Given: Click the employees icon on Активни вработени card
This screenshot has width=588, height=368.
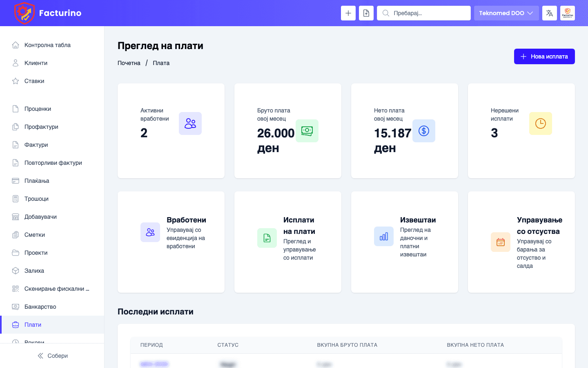Looking at the screenshot, I should (190, 123).
